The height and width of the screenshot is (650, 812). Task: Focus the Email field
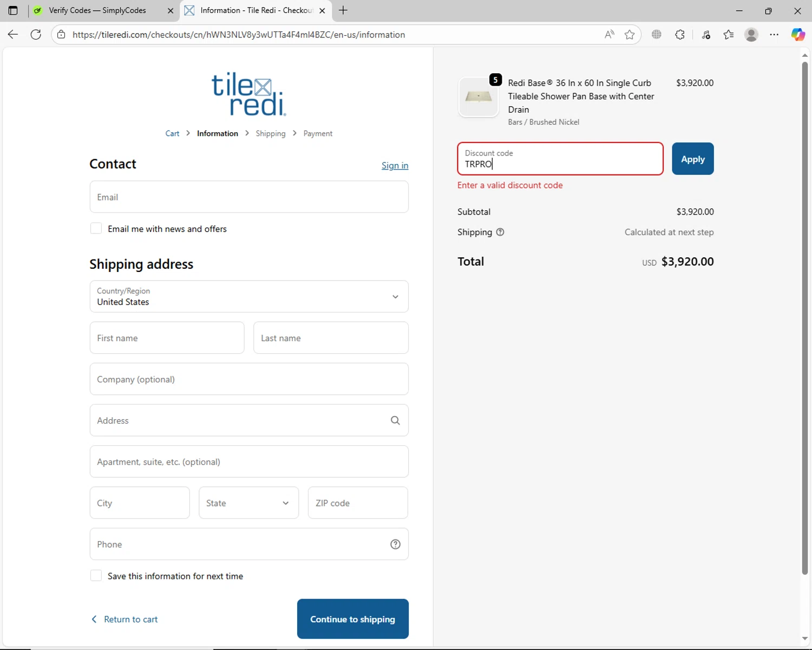click(x=249, y=197)
